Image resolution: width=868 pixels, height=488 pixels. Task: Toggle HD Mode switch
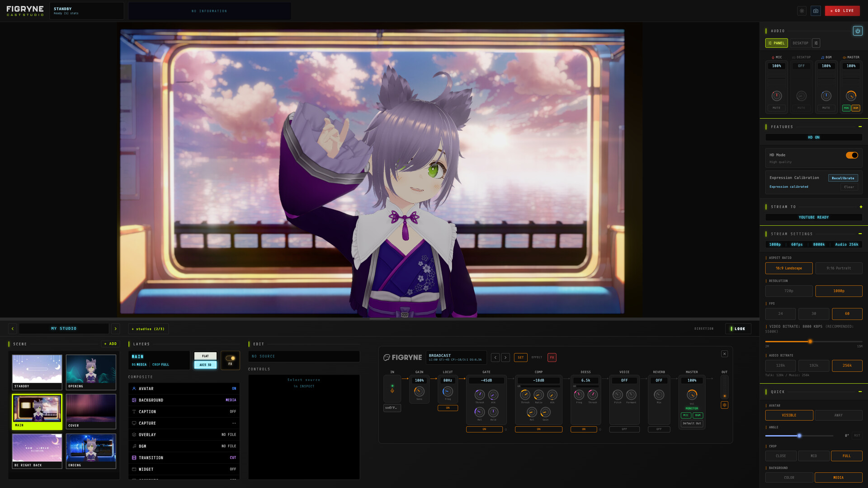(x=852, y=155)
